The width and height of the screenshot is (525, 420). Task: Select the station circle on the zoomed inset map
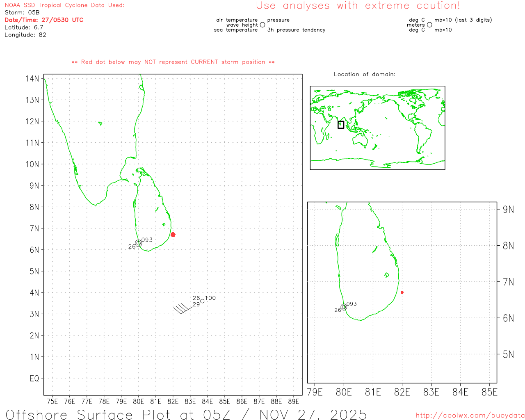(x=344, y=307)
